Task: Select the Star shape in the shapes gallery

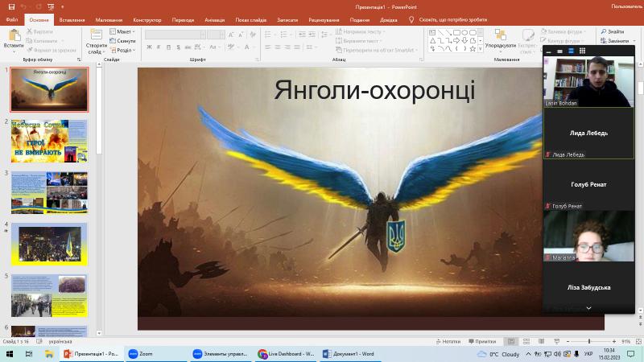Action: point(473,48)
